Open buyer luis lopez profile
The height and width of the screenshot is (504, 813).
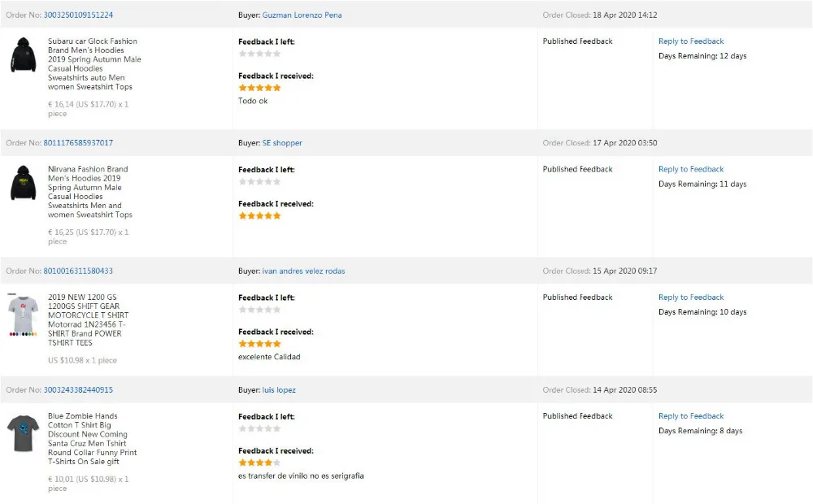pyautogui.click(x=279, y=390)
